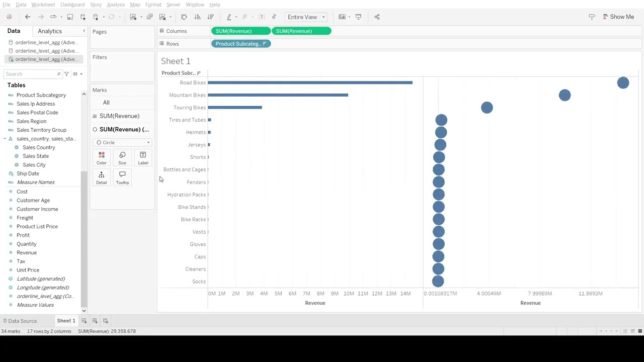Open the Tooltip marks card button

pos(122,177)
